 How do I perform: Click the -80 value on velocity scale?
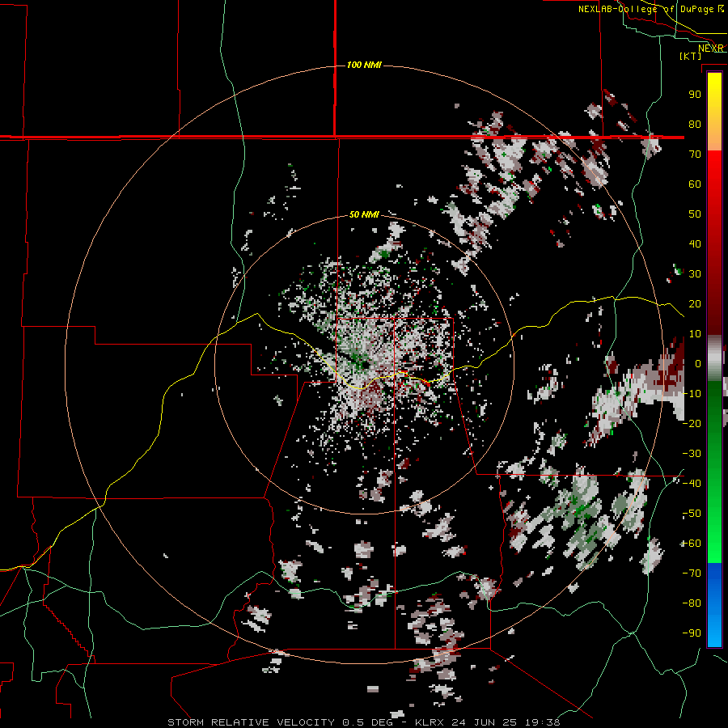692,603
